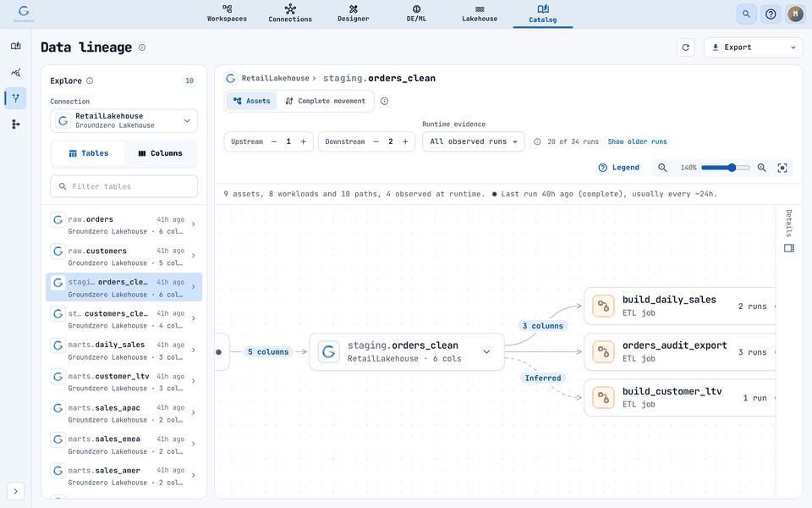Open the Lakehouse tab

[x=480, y=14]
